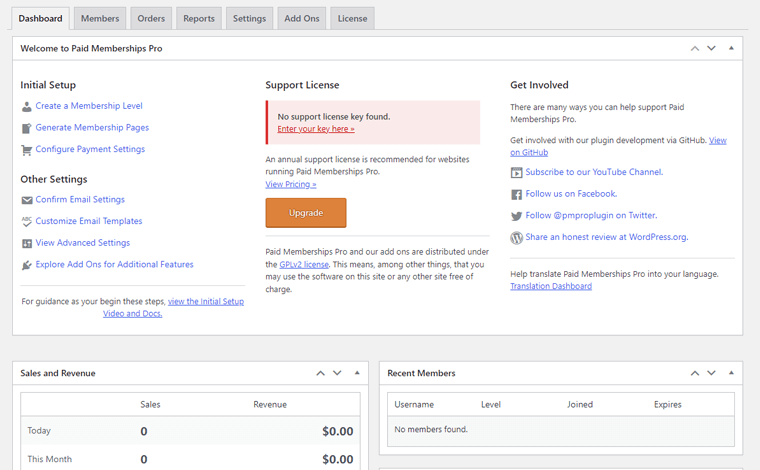Click the Today row label
Viewport: 760px width, 470px height.
coord(39,431)
